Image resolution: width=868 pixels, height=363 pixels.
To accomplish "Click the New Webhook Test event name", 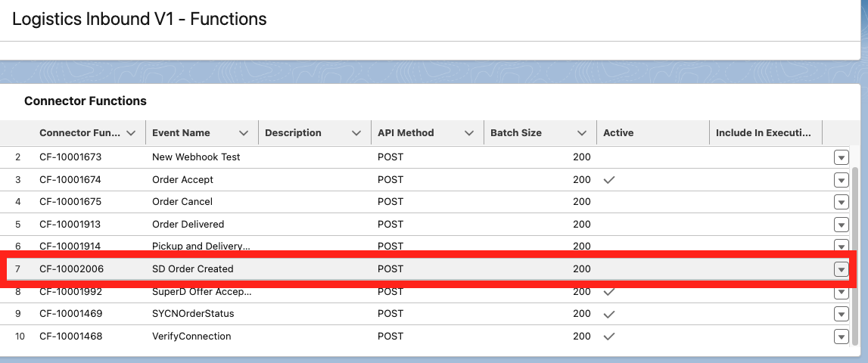I will click(196, 157).
